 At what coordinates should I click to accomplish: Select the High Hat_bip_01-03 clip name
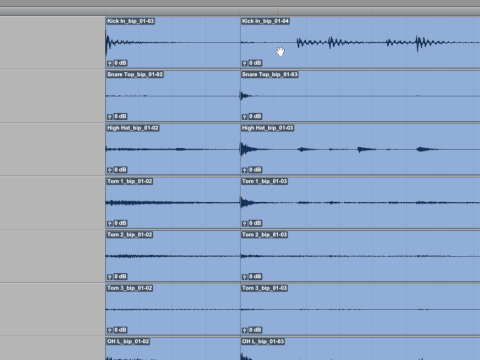pos(268,128)
